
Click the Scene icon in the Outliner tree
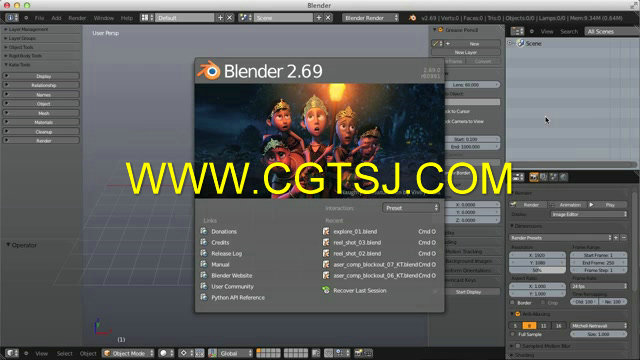coord(521,43)
